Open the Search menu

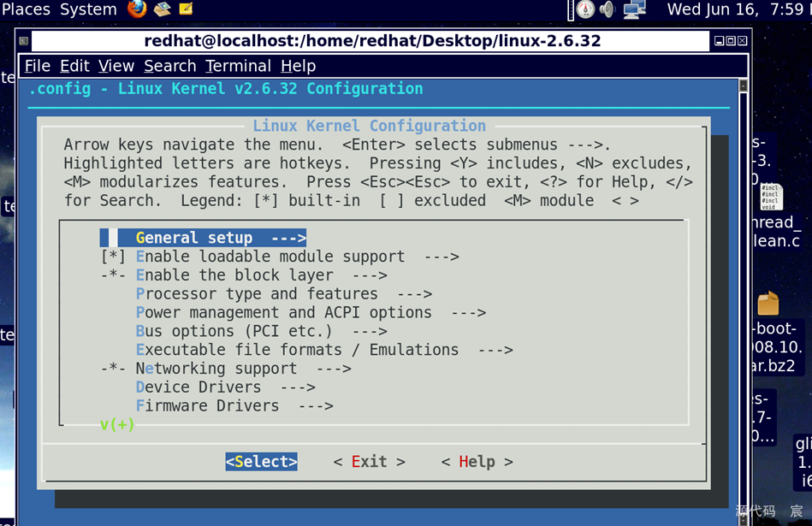(x=170, y=66)
